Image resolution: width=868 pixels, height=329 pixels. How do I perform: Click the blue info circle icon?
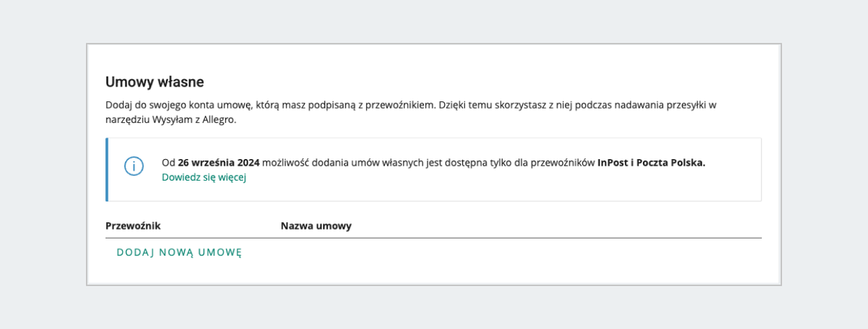click(134, 166)
